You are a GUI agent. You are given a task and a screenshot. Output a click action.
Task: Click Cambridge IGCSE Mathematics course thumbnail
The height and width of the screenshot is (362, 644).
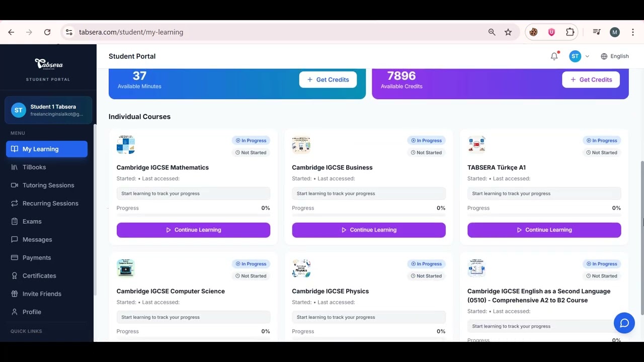click(x=126, y=145)
